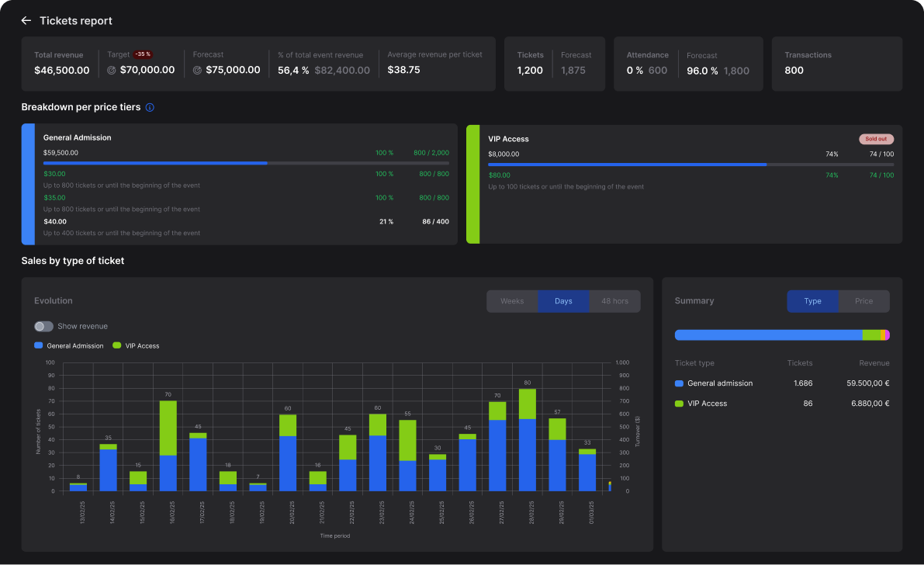924x565 pixels.
Task: Switch Evolution chart to Weeks
Action: [x=512, y=301]
